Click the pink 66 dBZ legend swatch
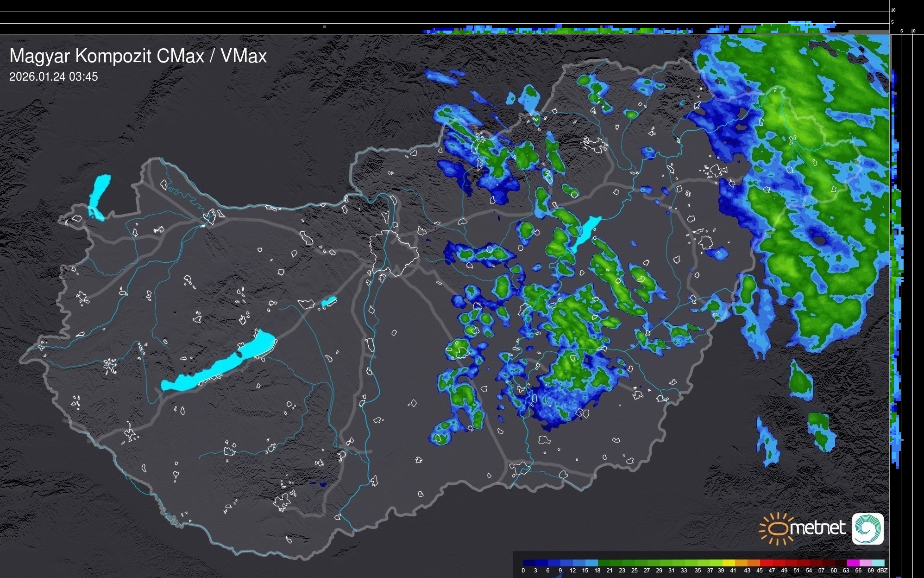Viewport: 924px width, 578px height. pyautogui.click(x=866, y=563)
